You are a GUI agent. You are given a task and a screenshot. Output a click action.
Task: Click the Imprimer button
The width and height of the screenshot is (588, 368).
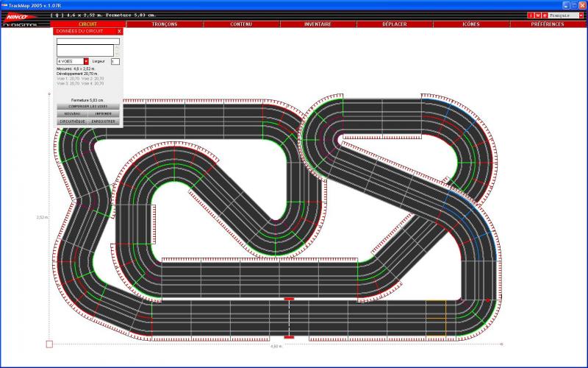click(104, 114)
